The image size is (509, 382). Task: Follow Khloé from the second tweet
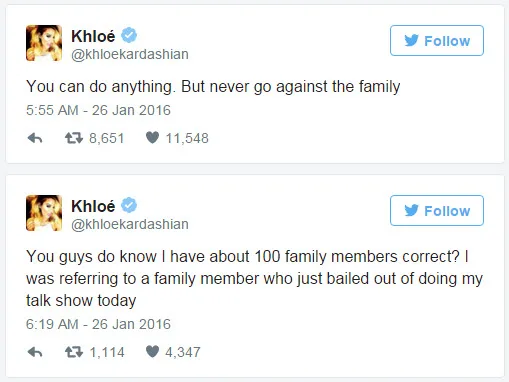pos(437,211)
